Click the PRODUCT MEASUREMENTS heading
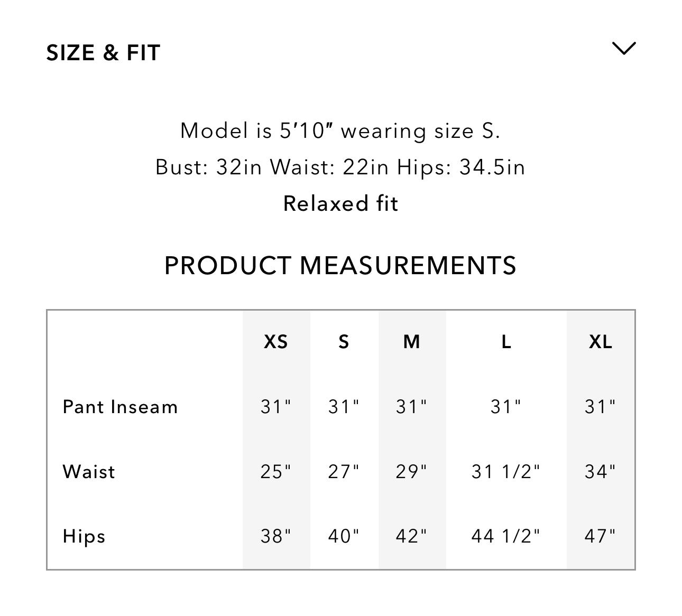 tap(340, 266)
